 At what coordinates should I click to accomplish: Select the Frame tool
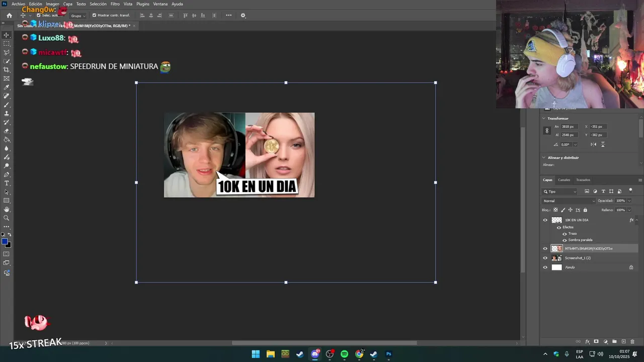[x=7, y=78]
